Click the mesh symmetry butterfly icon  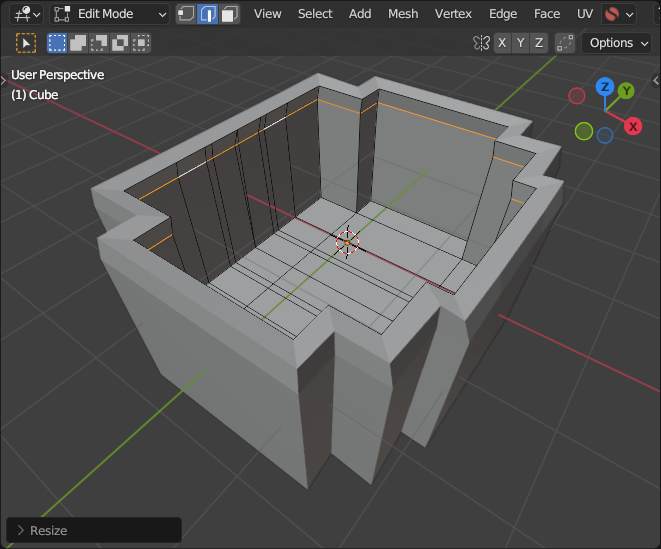[481, 43]
